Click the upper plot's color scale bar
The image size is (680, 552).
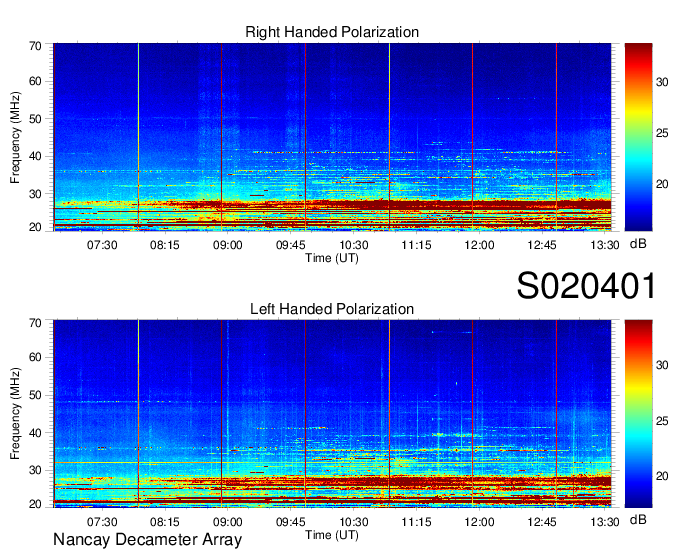pyautogui.click(x=638, y=137)
